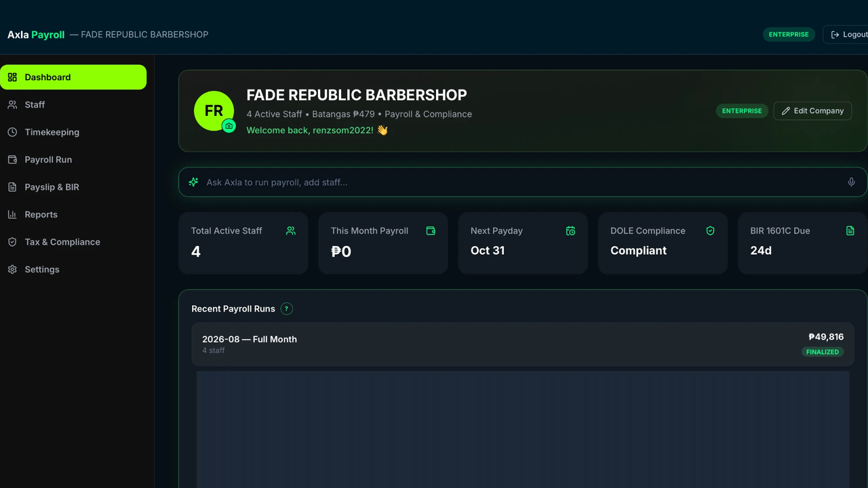Click the wallet icon on This Month Payroll card
868x488 pixels.
tap(431, 231)
